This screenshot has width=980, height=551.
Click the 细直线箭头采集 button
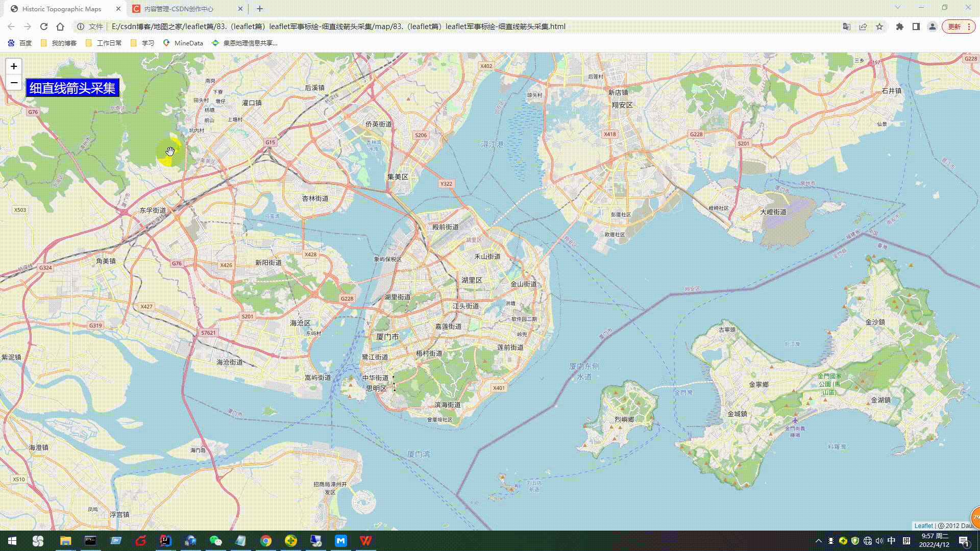(x=72, y=88)
